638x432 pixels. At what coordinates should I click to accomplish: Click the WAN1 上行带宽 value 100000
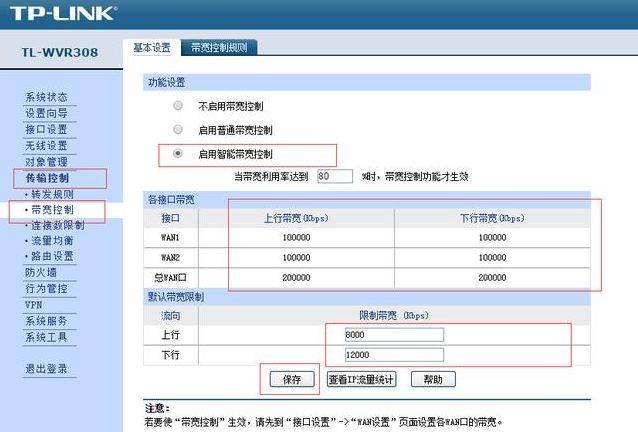point(296,238)
